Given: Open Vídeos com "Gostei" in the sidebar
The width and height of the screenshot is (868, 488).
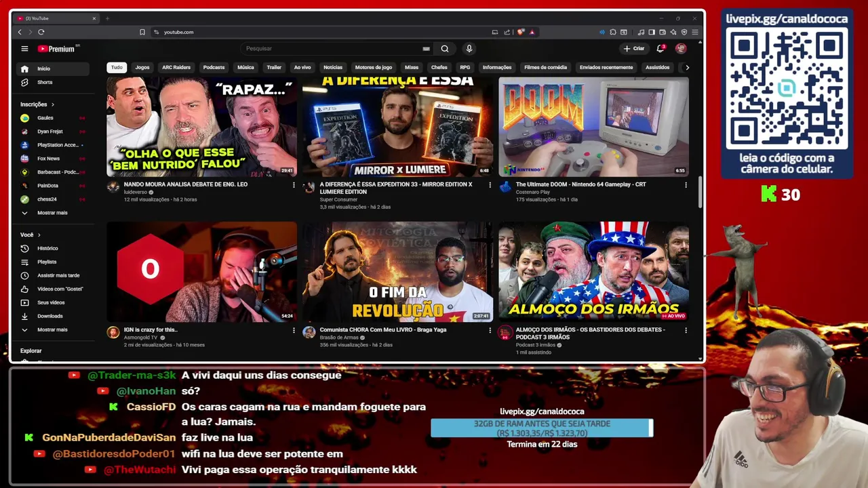Looking at the screenshot, I should point(53,289).
